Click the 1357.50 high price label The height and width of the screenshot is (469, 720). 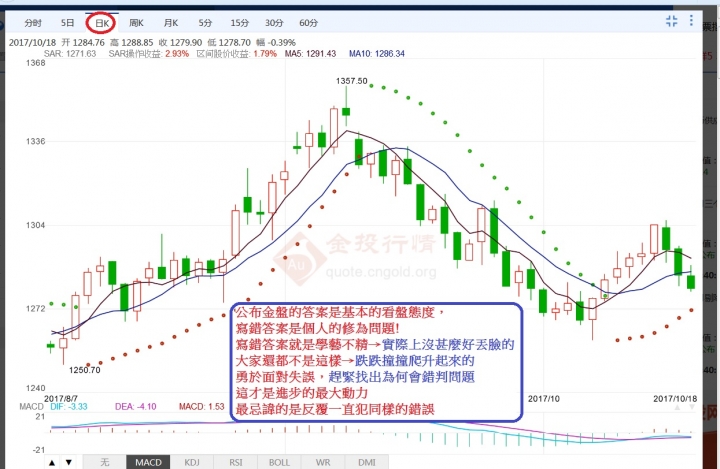tap(351, 81)
